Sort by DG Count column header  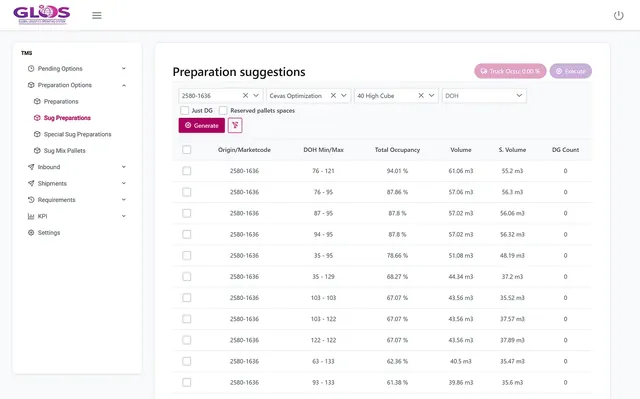[x=565, y=150]
